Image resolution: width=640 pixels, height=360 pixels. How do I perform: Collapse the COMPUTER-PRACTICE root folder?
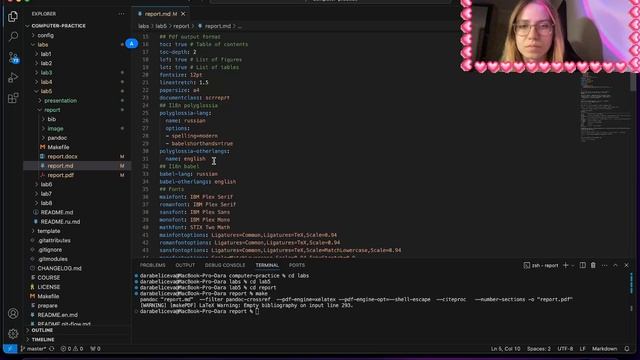(58, 26)
